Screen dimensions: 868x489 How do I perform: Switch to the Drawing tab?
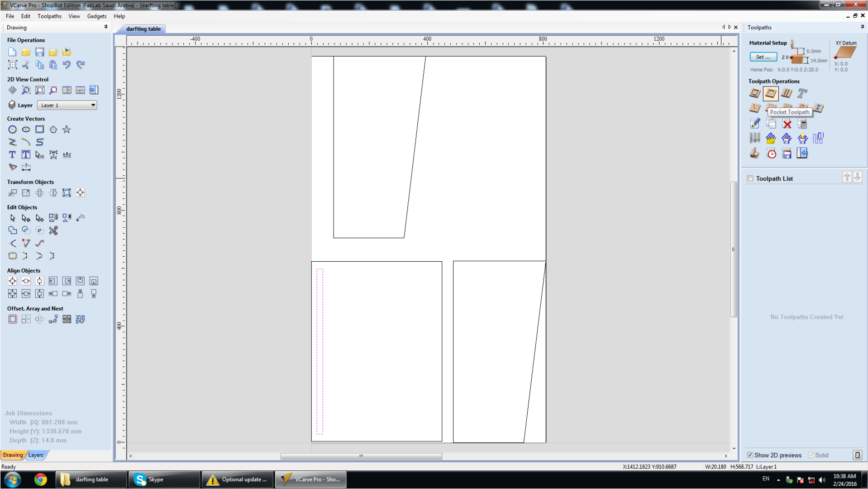coord(13,455)
